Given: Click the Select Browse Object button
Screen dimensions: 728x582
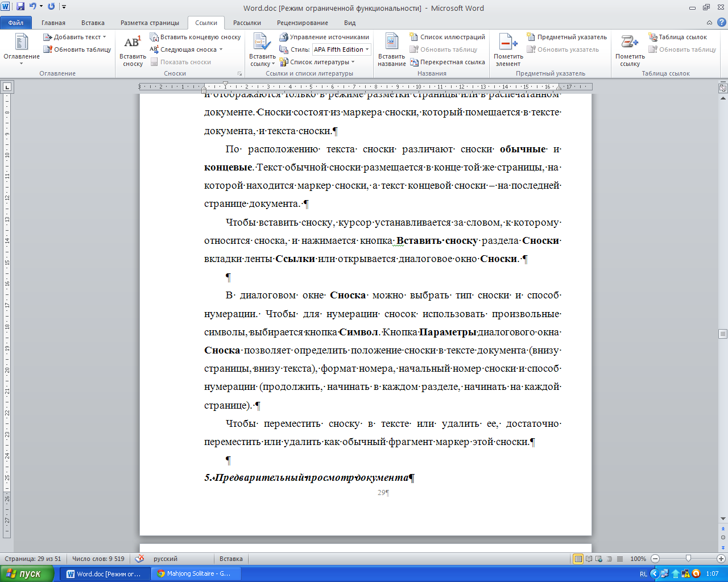Looking at the screenshot, I should pyautogui.click(x=723, y=537).
